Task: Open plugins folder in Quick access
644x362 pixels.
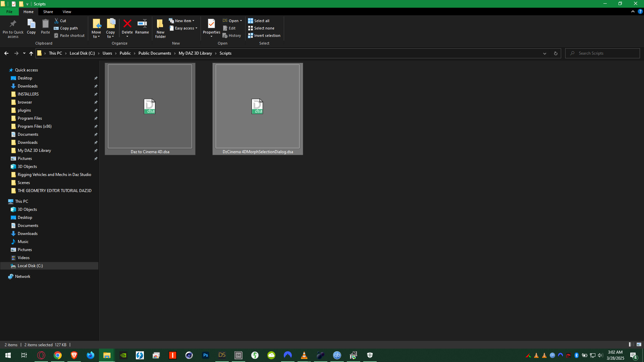Action: tap(24, 110)
